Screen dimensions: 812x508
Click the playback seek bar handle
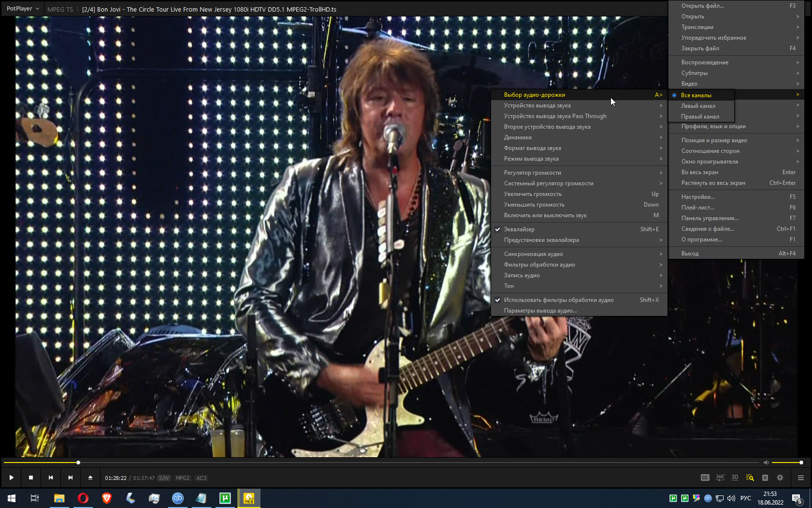click(x=78, y=463)
